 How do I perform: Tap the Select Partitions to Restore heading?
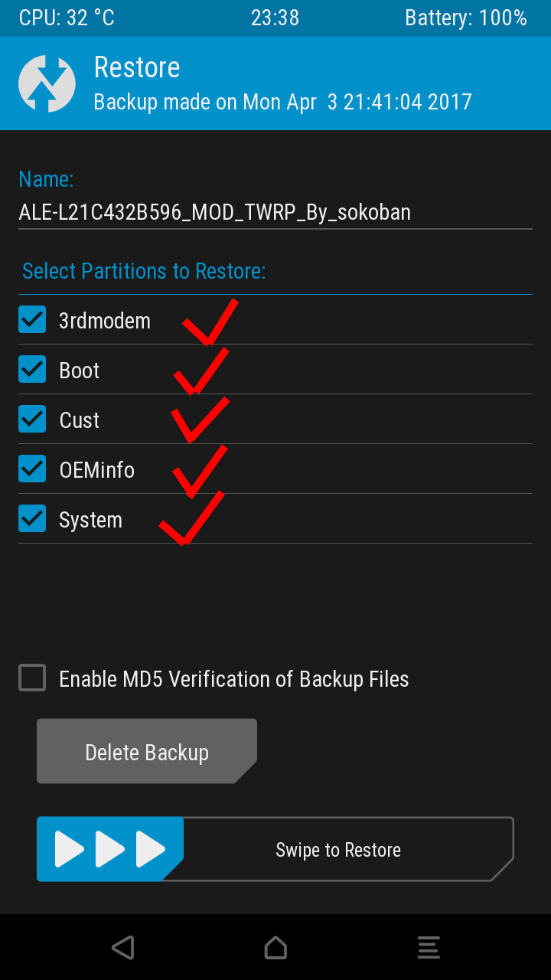[144, 271]
